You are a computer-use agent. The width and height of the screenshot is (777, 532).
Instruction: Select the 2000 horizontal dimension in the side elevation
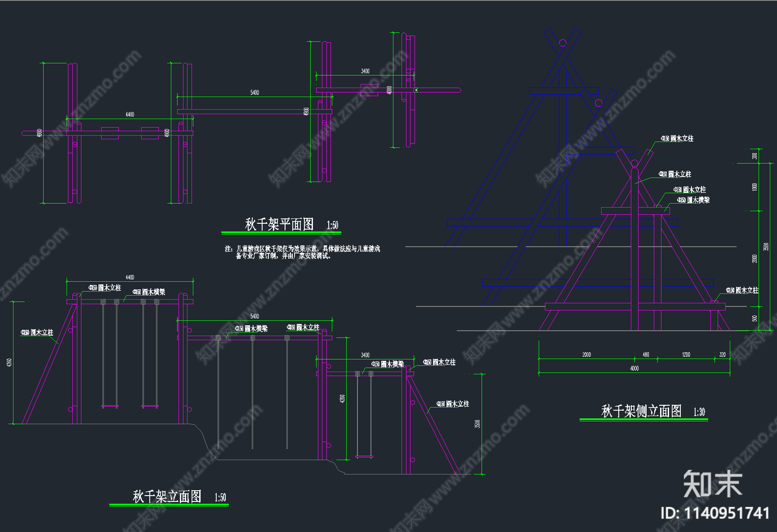point(587,354)
